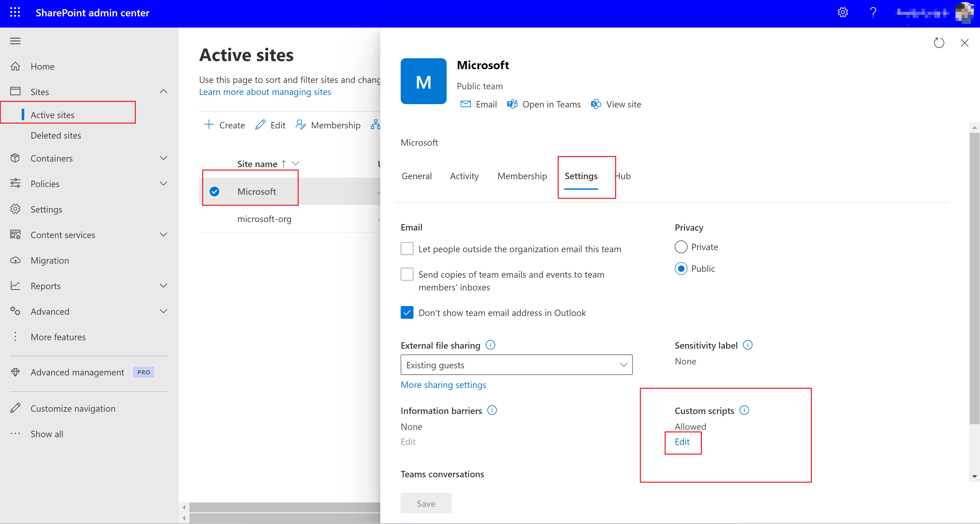The width and height of the screenshot is (980, 524).
Task: Click the Microsoft site M logo tile
Action: point(423,81)
